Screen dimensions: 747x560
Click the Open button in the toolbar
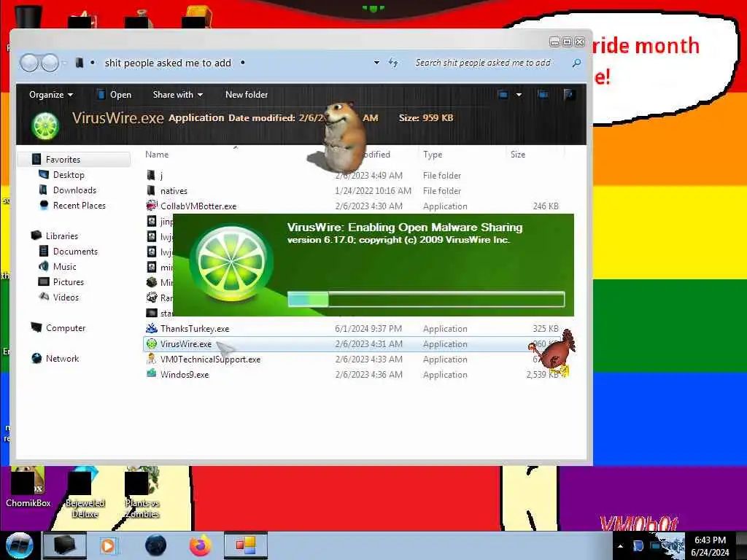pyautogui.click(x=115, y=94)
